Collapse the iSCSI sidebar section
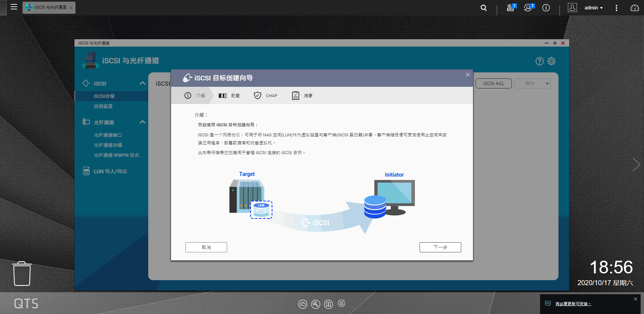Image resolution: width=644 pixels, height=314 pixels. pyautogui.click(x=143, y=83)
